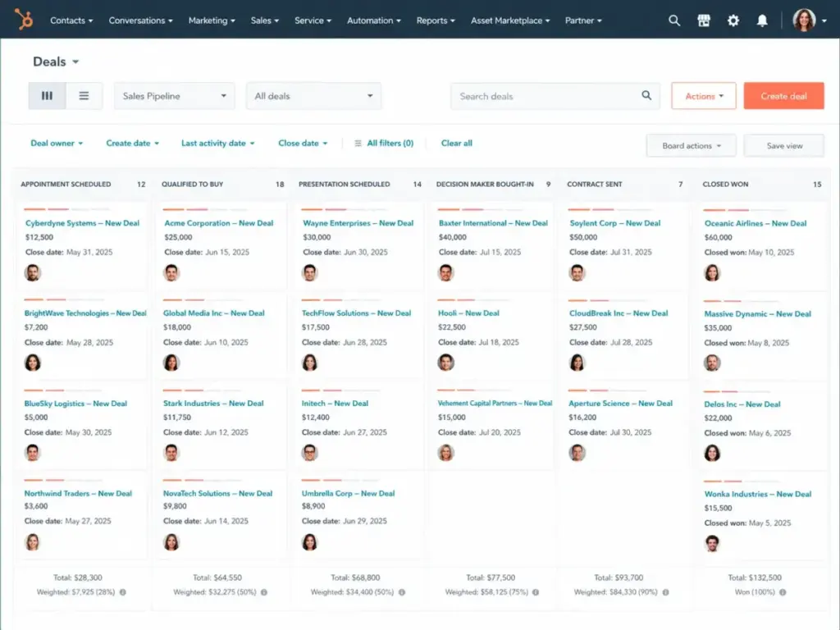This screenshot has width=840, height=630.
Task: Open the Reports menu
Action: click(x=436, y=21)
